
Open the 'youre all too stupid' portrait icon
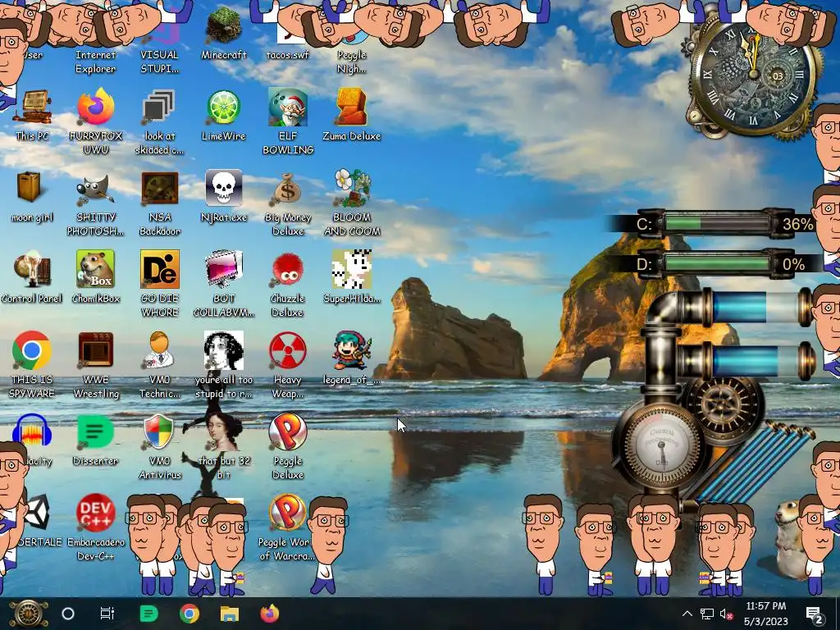[x=223, y=365]
